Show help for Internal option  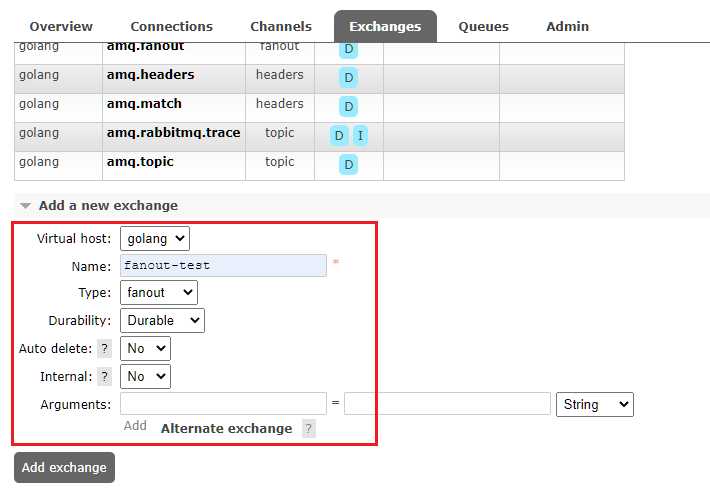[x=105, y=377]
